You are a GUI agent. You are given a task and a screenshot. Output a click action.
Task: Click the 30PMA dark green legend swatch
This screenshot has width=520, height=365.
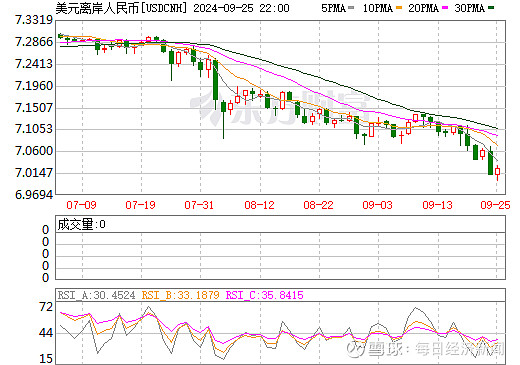coord(491,8)
